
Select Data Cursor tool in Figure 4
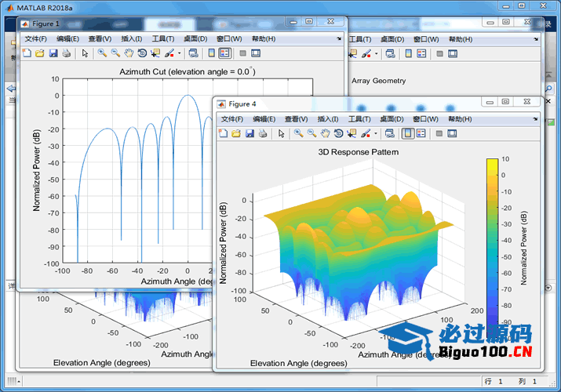pos(352,133)
